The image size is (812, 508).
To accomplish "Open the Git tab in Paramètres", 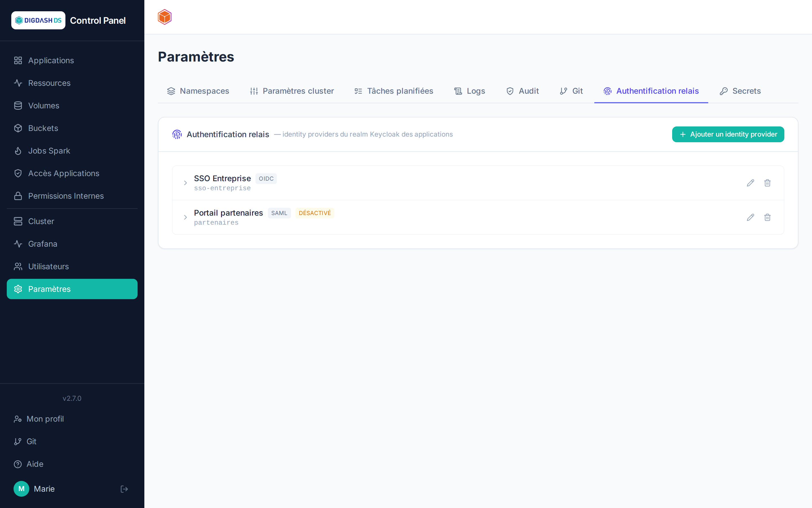I will coord(571,91).
